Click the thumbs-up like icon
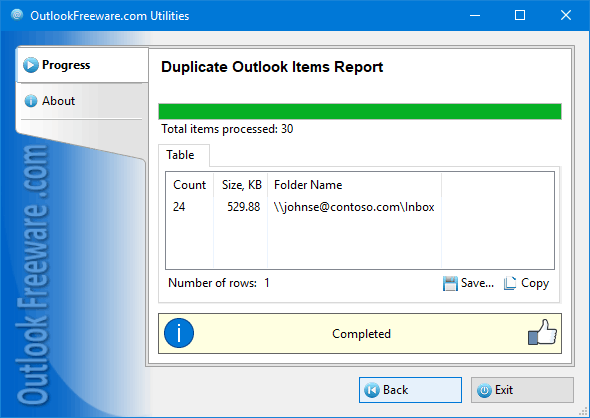The height and width of the screenshot is (418, 590). 542,332
